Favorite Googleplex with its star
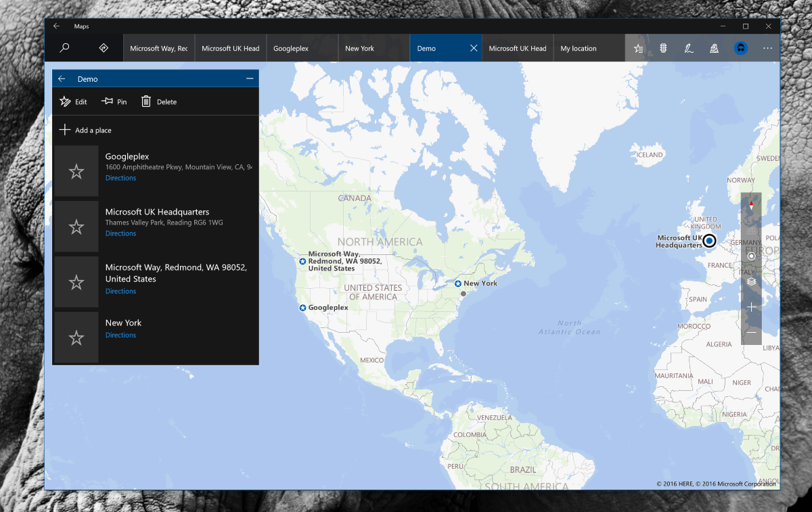812x512 pixels. (x=76, y=170)
